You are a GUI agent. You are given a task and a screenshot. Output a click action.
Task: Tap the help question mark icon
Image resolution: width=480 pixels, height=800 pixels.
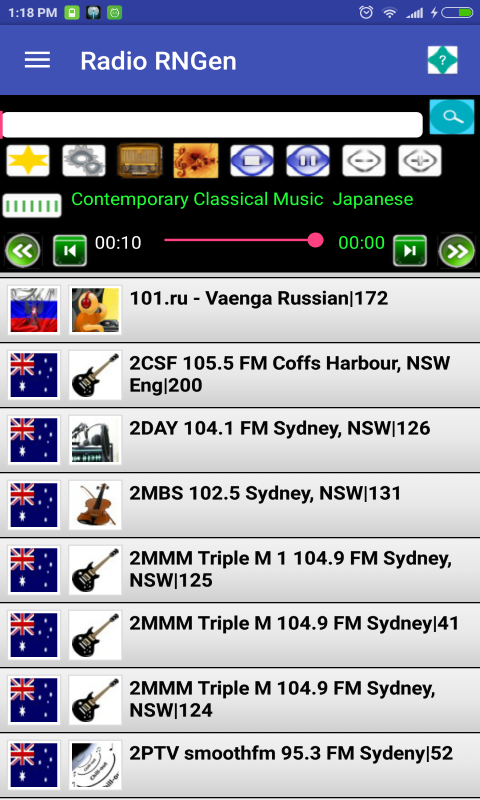pyautogui.click(x=442, y=60)
